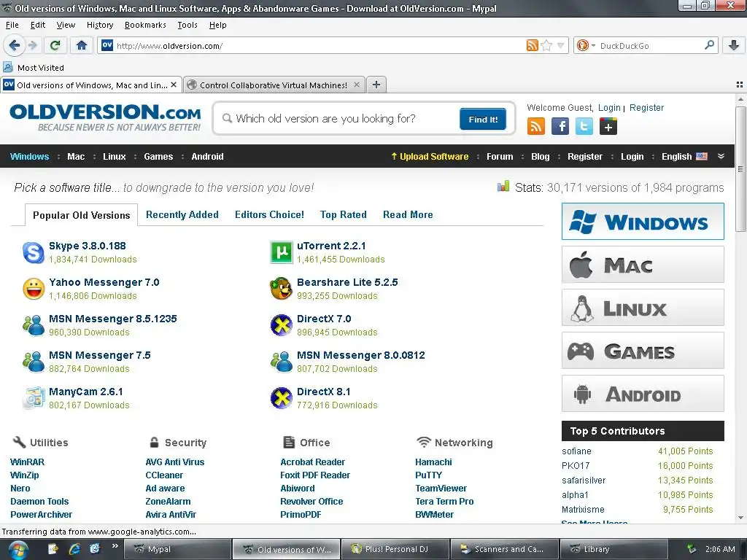Open the tab groups grid icon
Image resolution: width=747 pixels, height=560 pixels.
(739, 85)
